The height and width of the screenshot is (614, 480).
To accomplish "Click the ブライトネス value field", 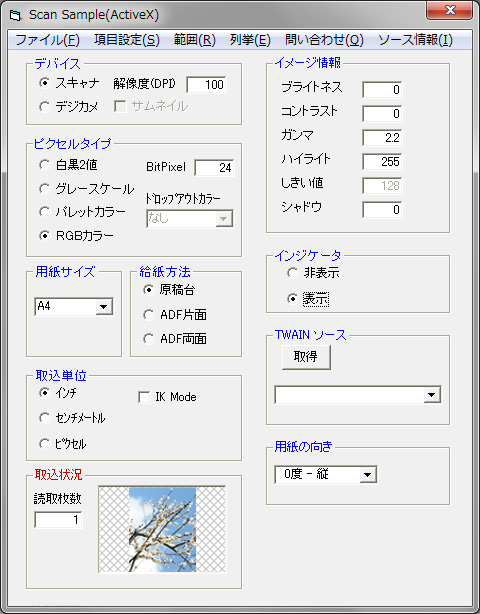I will 382,90.
